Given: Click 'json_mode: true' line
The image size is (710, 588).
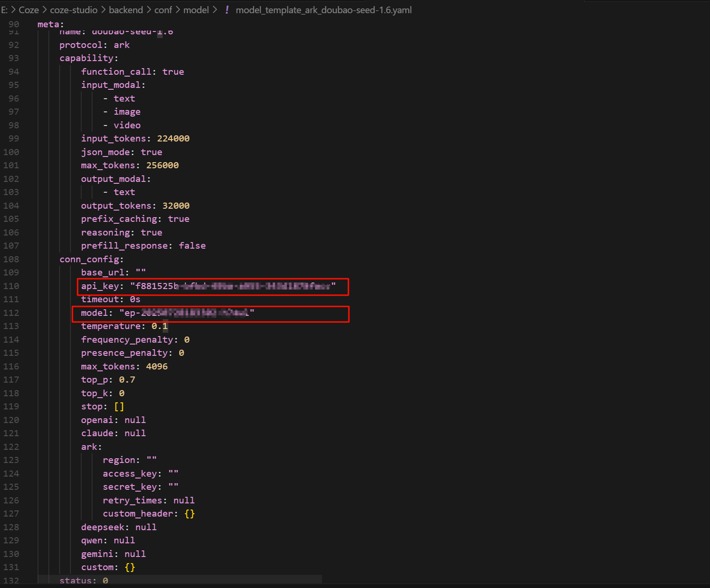Looking at the screenshot, I should [122, 152].
